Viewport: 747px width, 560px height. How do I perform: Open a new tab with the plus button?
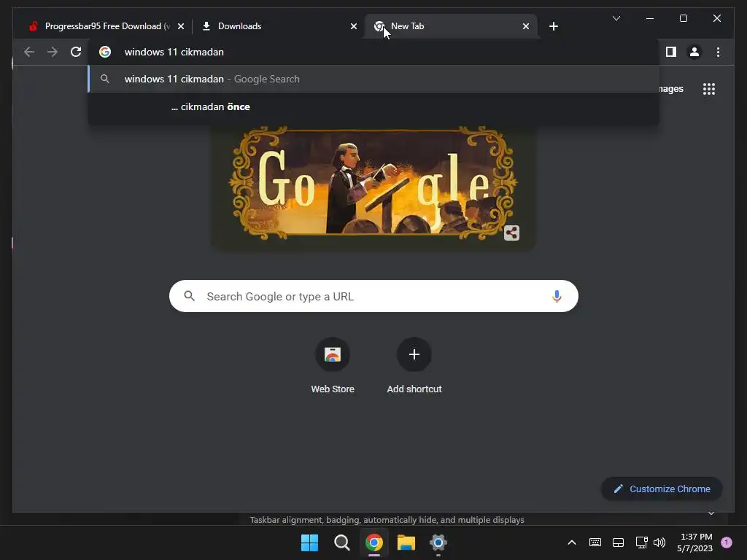pos(553,26)
